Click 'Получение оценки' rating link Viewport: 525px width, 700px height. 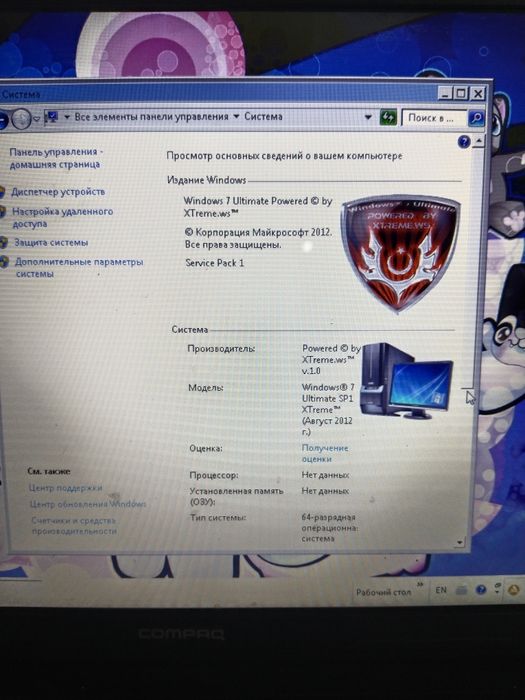tap(325, 453)
